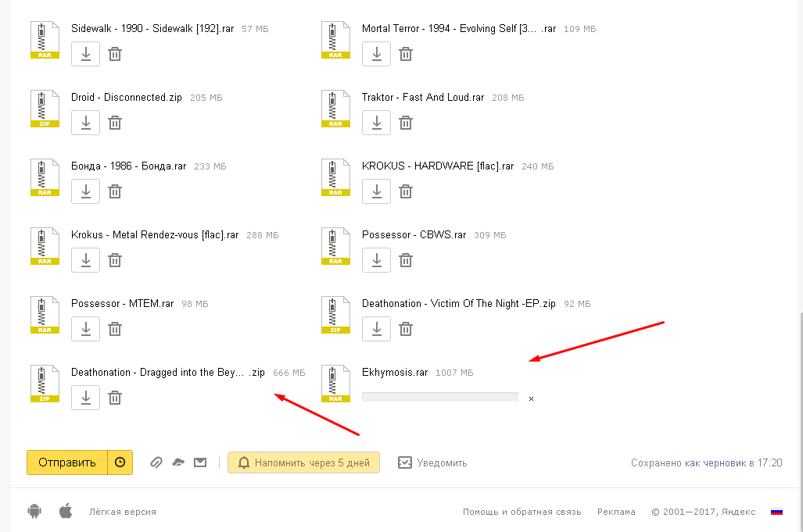Delete Бонда - 1986 - Бонда.rar attachment
The image size is (803, 532).
click(115, 191)
